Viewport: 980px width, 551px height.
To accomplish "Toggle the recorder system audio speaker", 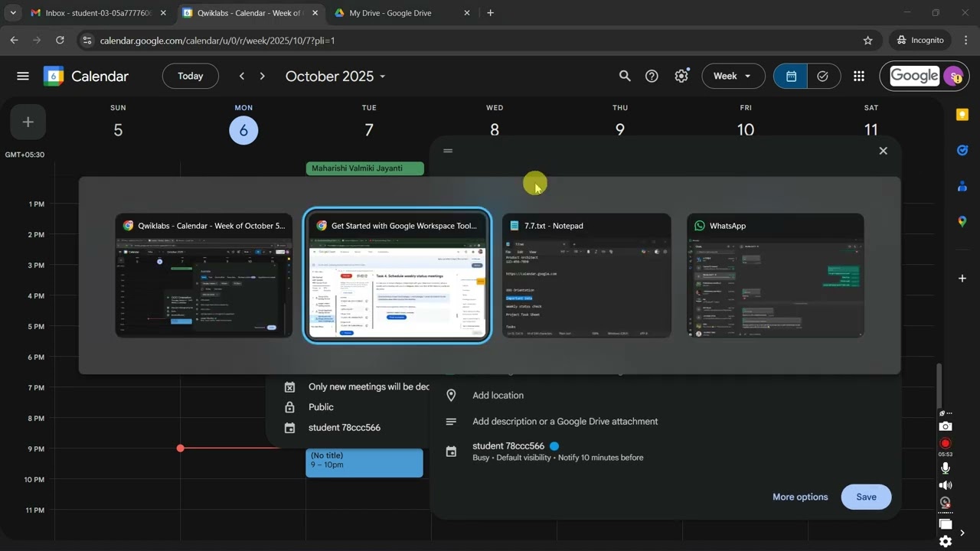I will (x=946, y=485).
